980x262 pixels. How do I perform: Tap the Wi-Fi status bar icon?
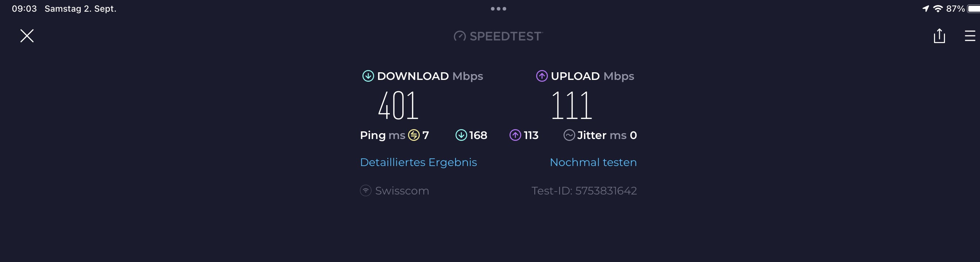(x=938, y=9)
